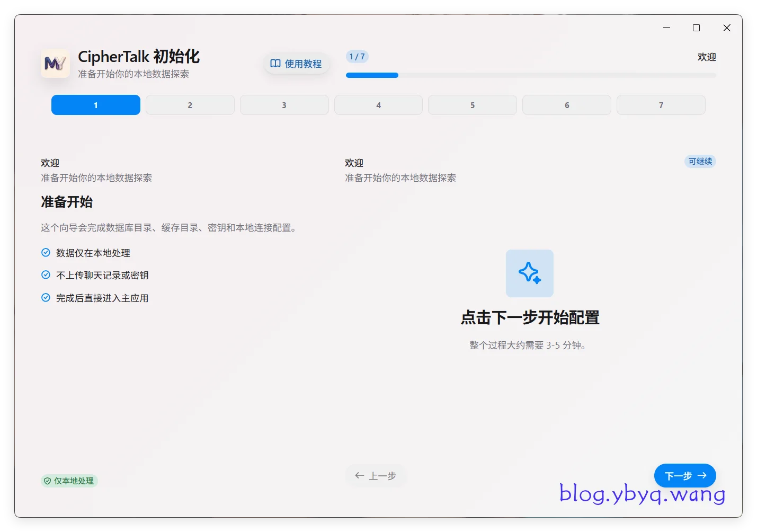Viewport: 757px width, 532px height.
Task: Click the shield icon in 仅本地处理 badge
Action: pos(47,481)
